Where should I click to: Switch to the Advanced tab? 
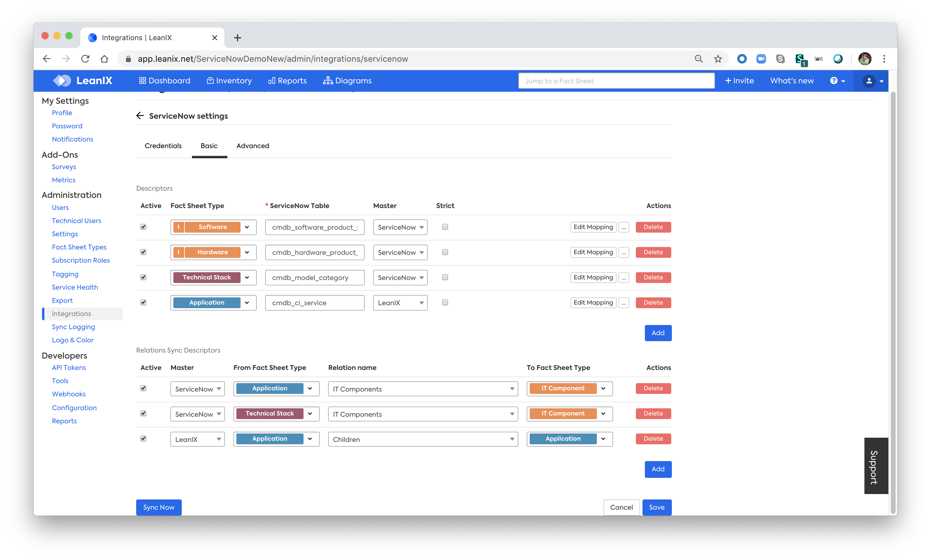(253, 146)
